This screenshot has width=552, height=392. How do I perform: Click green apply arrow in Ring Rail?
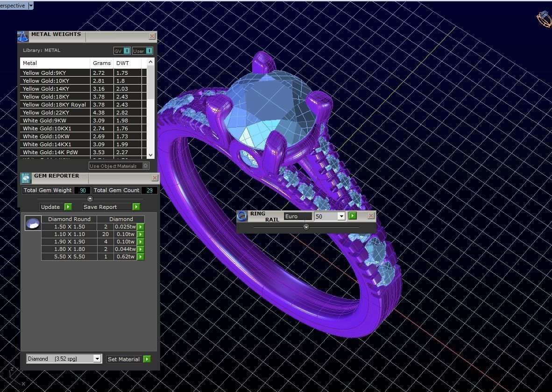353,215
